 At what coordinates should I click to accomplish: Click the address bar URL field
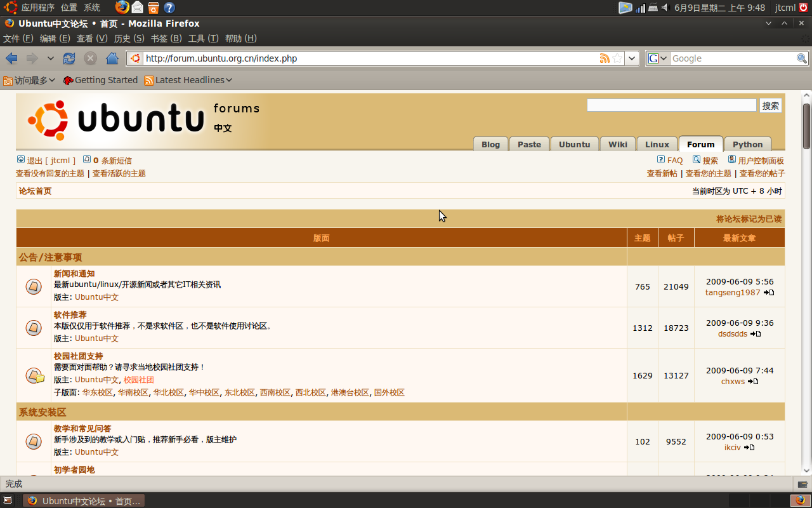tap(371, 58)
